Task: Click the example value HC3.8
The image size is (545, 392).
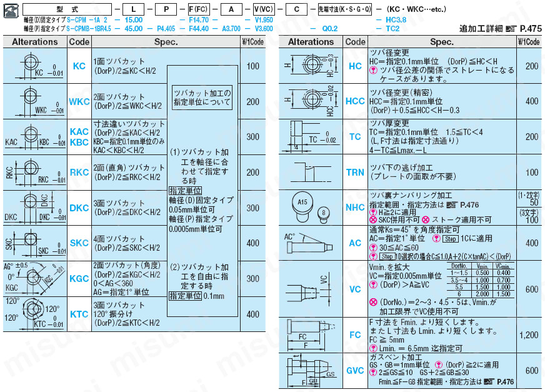Action: tap(396, 20)
